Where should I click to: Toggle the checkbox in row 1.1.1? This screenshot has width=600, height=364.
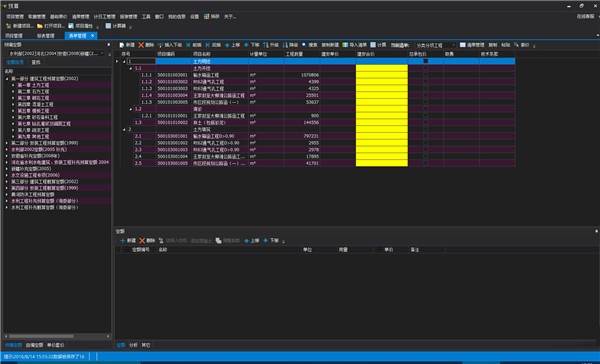point(426,75)
